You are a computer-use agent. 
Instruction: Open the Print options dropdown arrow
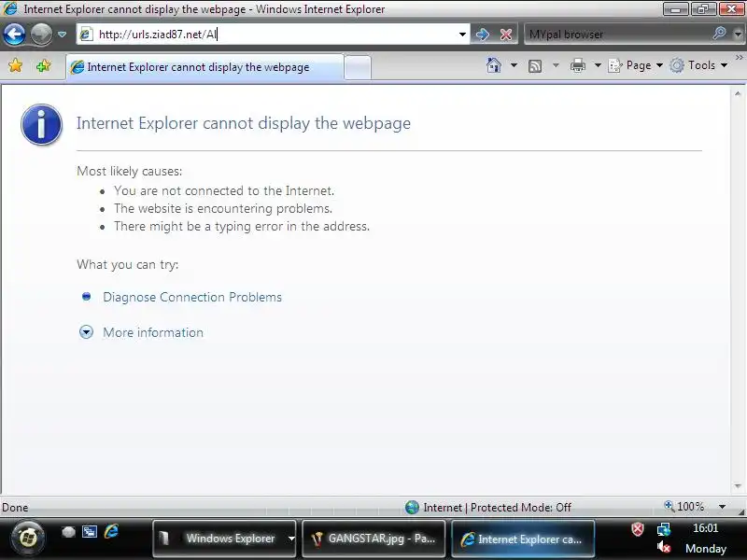coord(598,65)
